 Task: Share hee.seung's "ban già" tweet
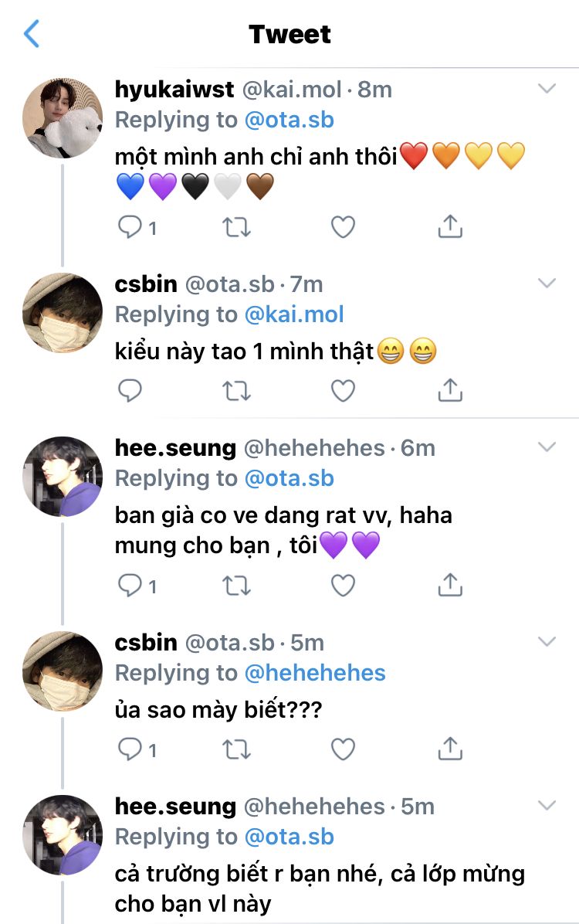pos(449,586)
